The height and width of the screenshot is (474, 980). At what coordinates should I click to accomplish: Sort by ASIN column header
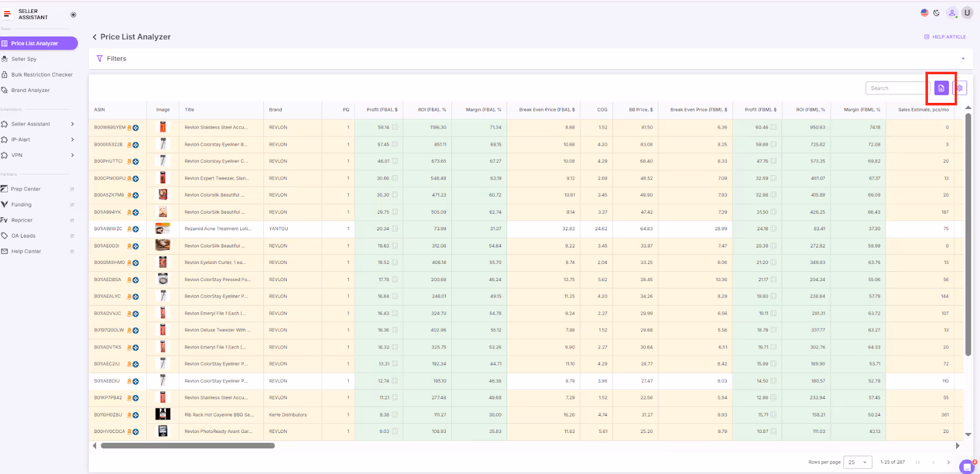100,110
